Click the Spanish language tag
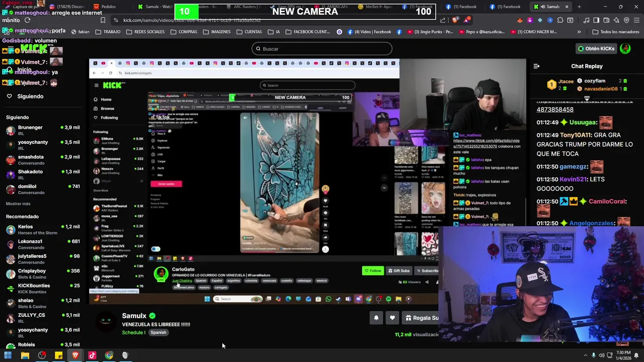This screenshot has height=362, width=644. pos(158,332)
